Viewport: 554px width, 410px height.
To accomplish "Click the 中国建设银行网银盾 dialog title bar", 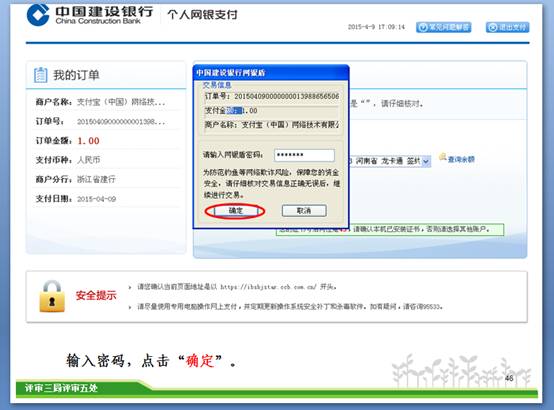I will tap(271, 72).
